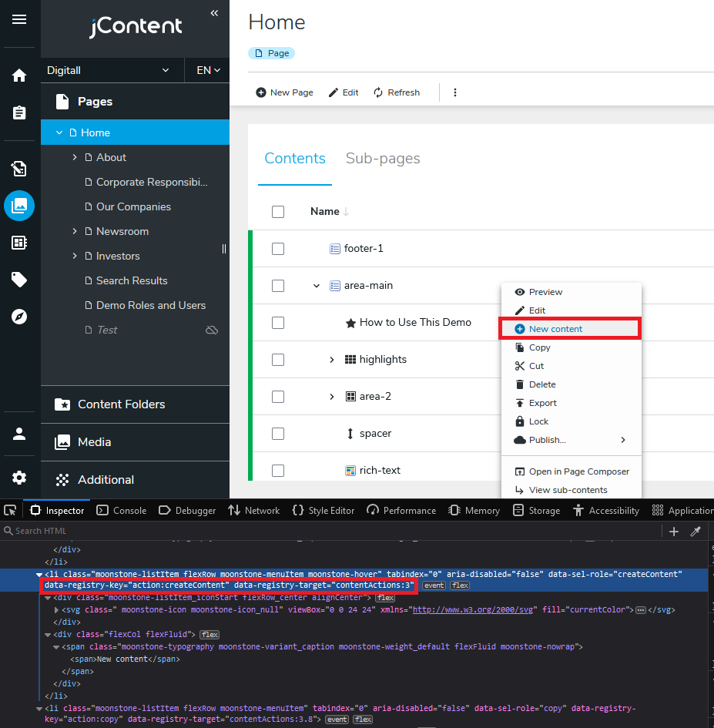Viewport: 714px width, 728px height.
Task: Expand the highlights row
Action: (332, 360)
